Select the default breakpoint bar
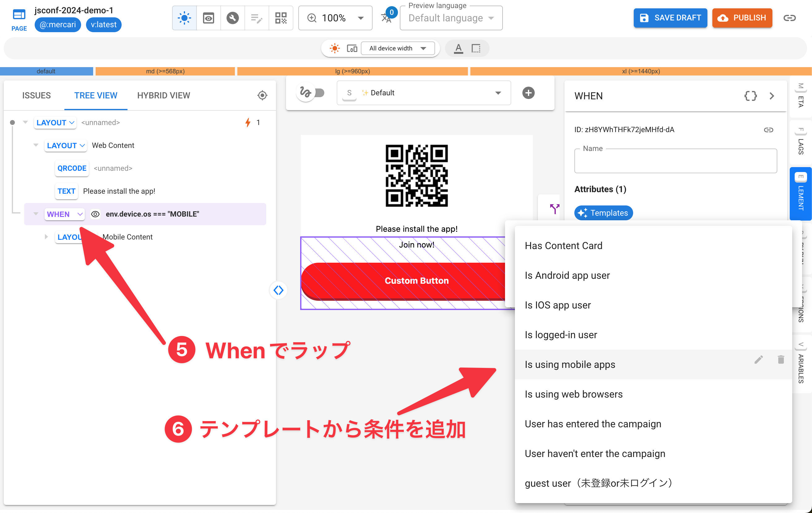Screen dimensions: 812x513 pos(46,71)
